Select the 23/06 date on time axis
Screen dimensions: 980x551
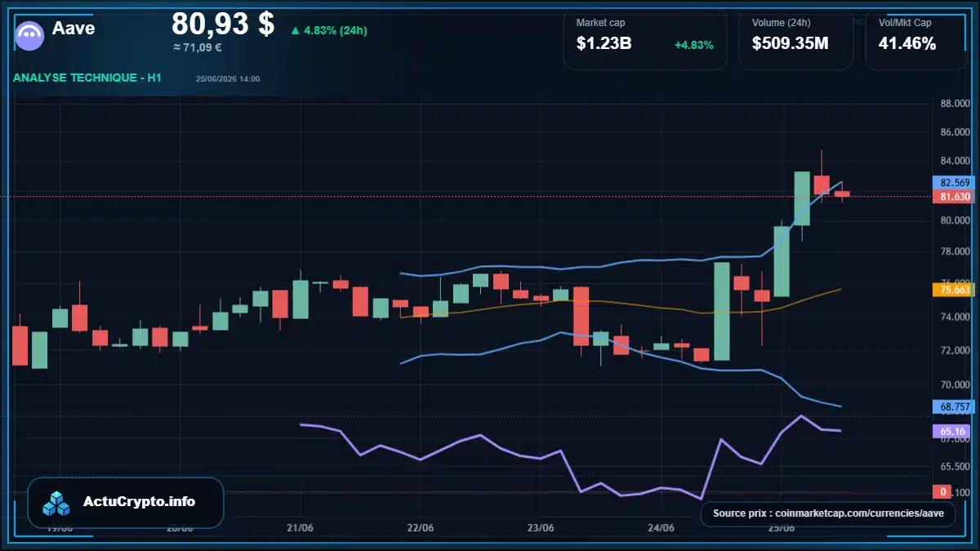(541, 527)
